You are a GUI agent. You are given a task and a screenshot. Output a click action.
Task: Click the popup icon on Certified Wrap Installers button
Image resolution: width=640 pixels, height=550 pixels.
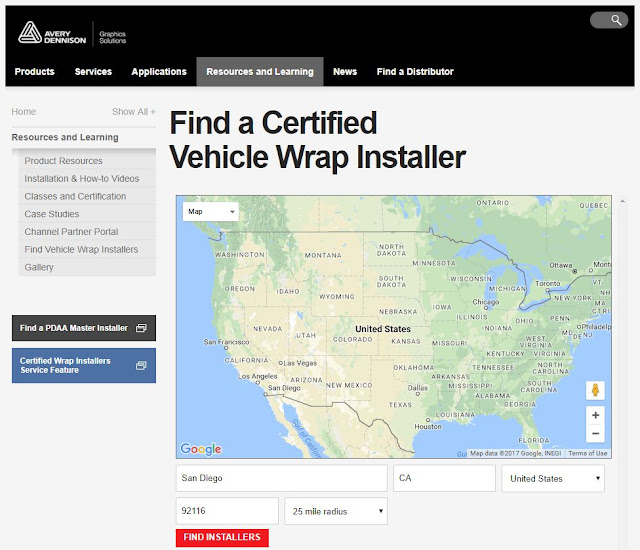tap(141, 366)
